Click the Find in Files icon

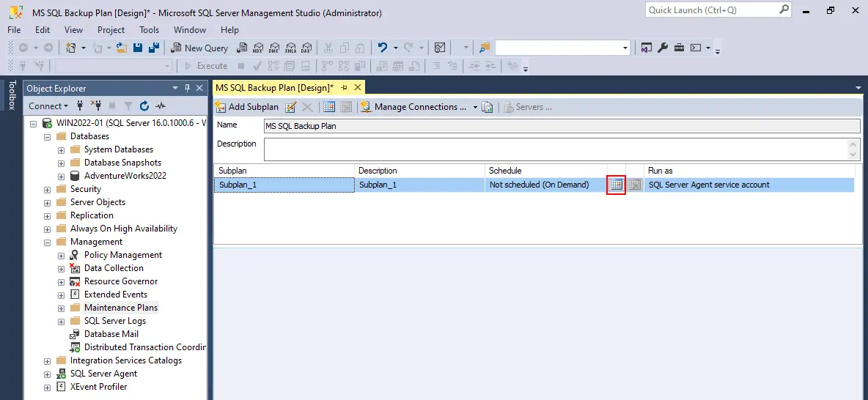pos(485,48)
